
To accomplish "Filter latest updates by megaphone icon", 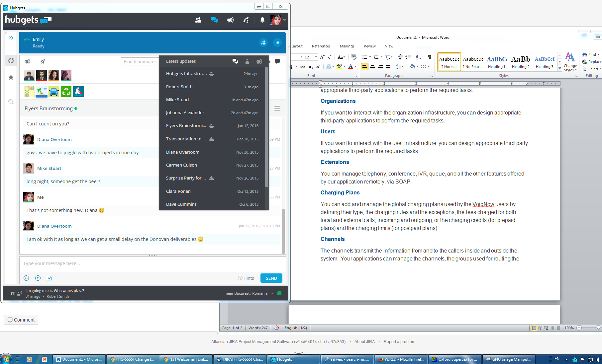I will click(x=259, y=61).
